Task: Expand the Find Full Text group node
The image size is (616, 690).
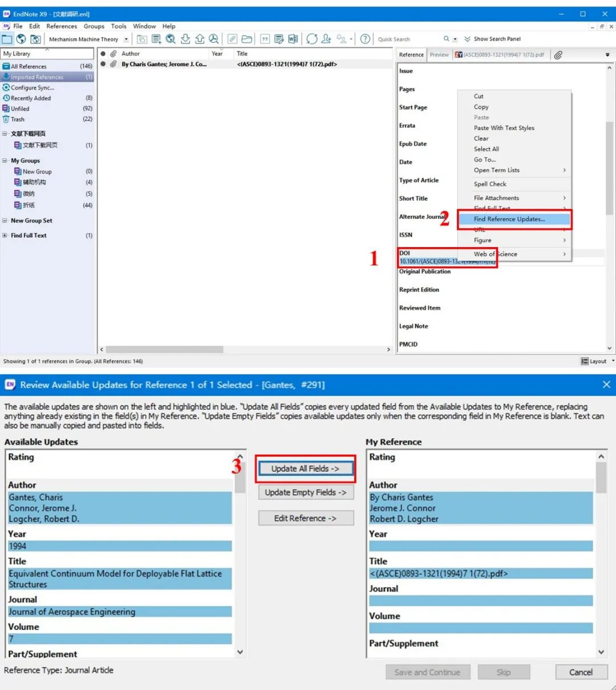Action: point(5,235)
